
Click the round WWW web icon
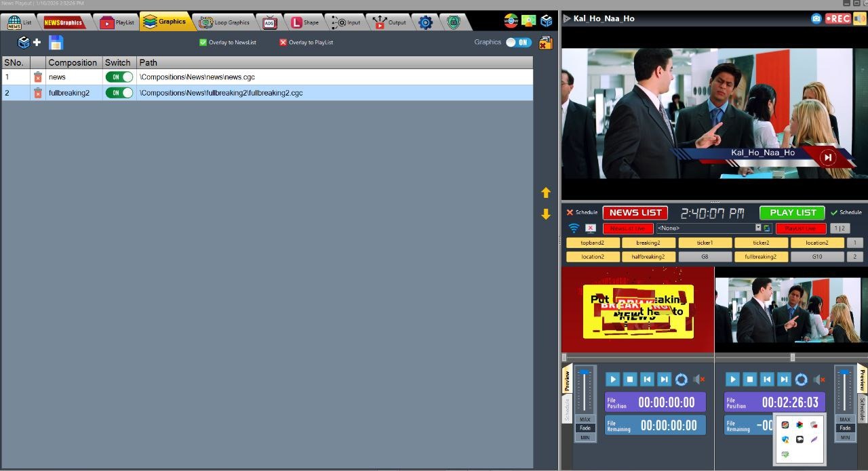tap(511, 21)
